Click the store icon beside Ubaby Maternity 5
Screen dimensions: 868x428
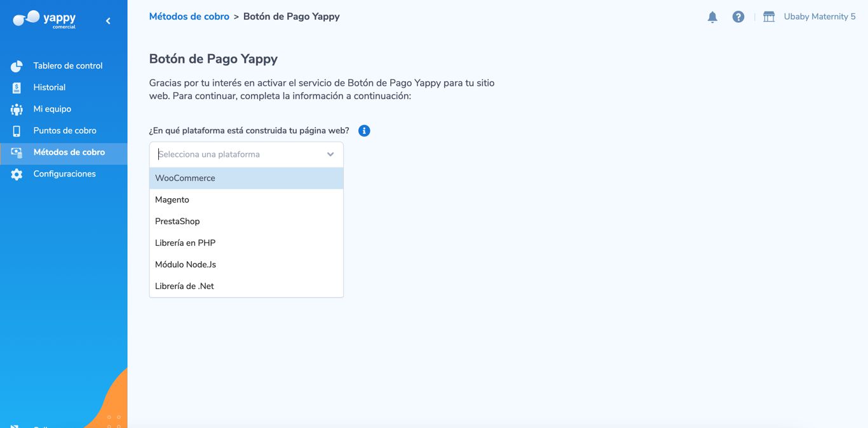click(769, 17)
